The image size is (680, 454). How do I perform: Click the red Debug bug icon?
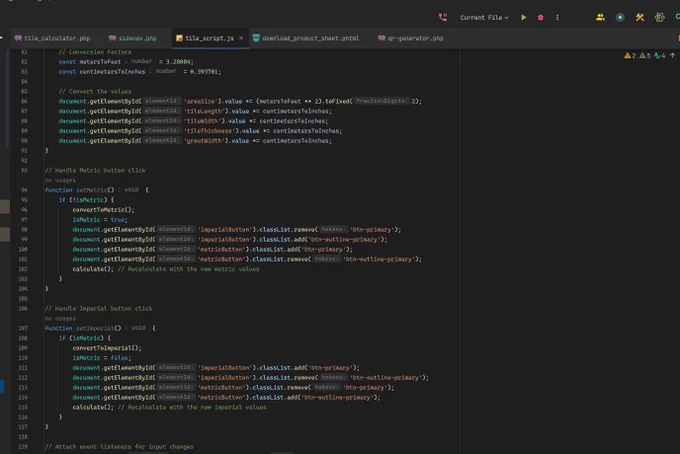(x=540, y=17)
